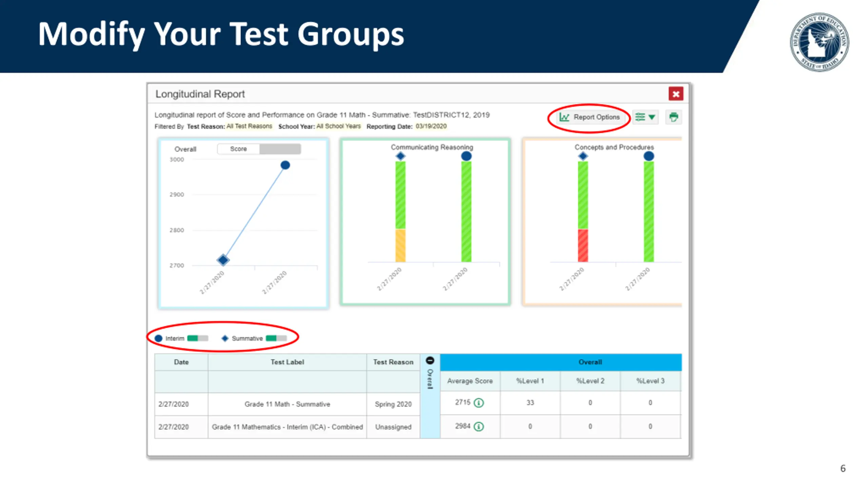This screenshot has height=488, width=868.
Task: Click the interim circle point on Overall chart
Action: pos(285,165)
